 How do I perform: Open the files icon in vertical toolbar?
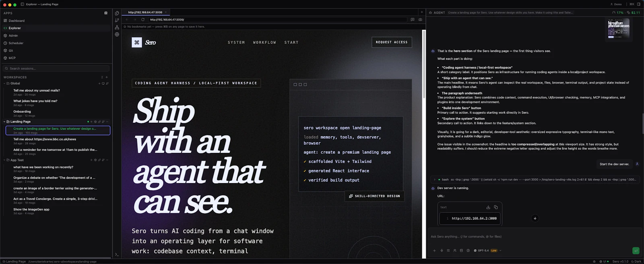point(117,13)
